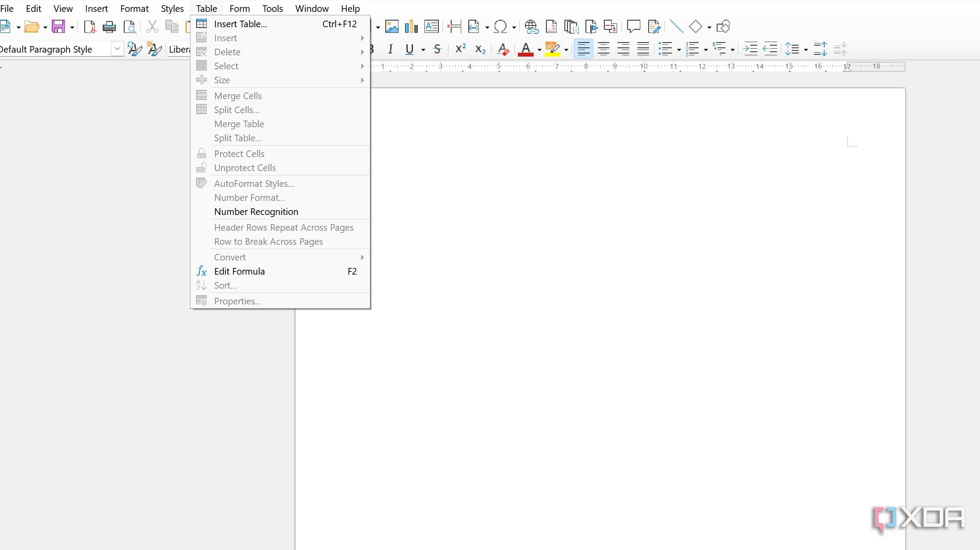The height and width of the screenshot is (550, 980).
Task: Insert an image using picture icon
Action: [392, 27]
